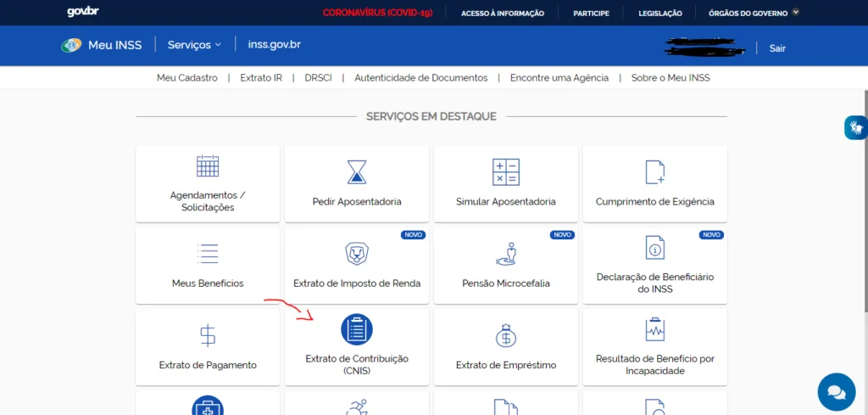
Task: Click the Extrato de Empréstimo label
Action: click(x=506, y=365)
